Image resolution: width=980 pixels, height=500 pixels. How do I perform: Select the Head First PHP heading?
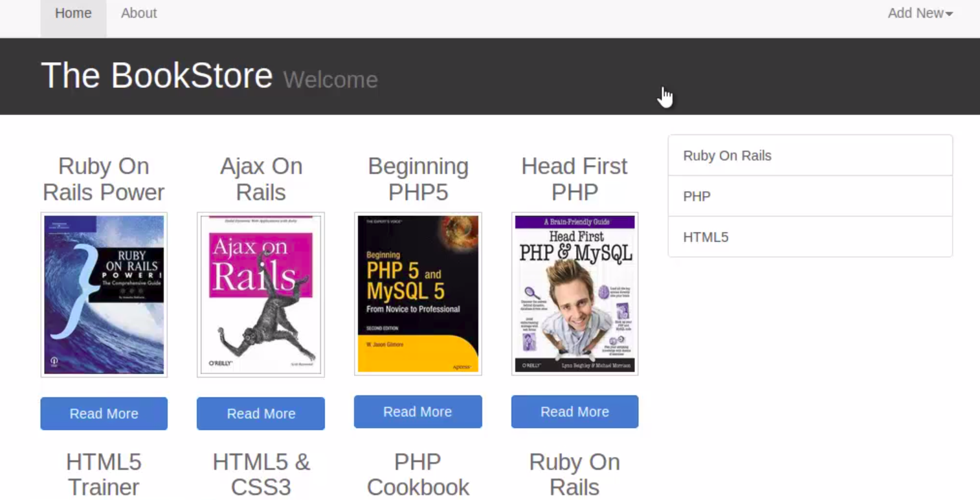[x=575, y=179]
